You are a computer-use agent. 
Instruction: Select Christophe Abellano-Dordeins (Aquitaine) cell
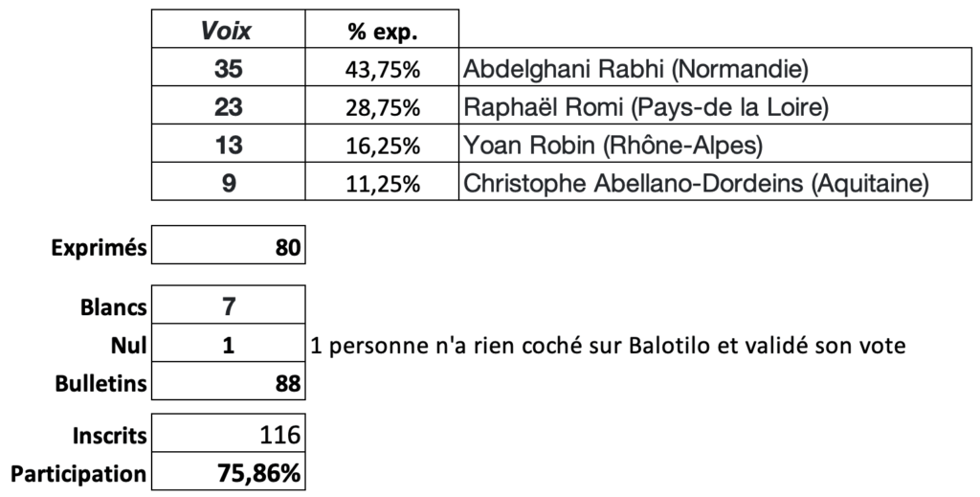(715, 181)
